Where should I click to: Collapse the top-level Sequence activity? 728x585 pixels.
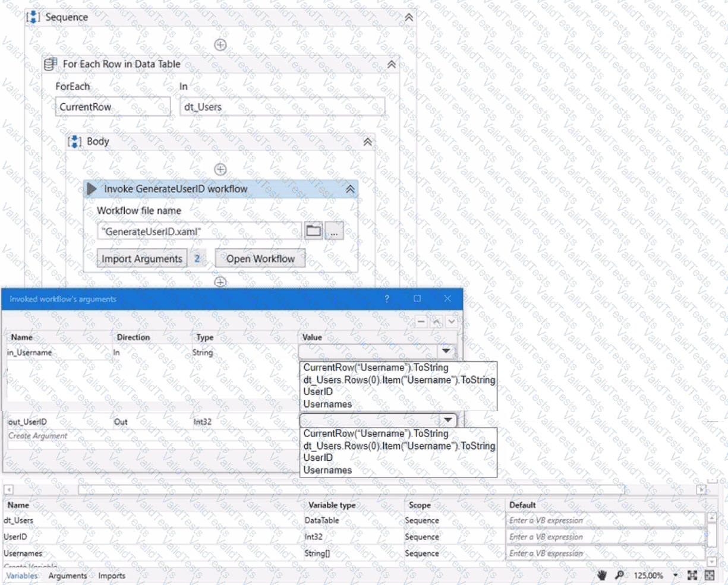click(x=409, y=18)
